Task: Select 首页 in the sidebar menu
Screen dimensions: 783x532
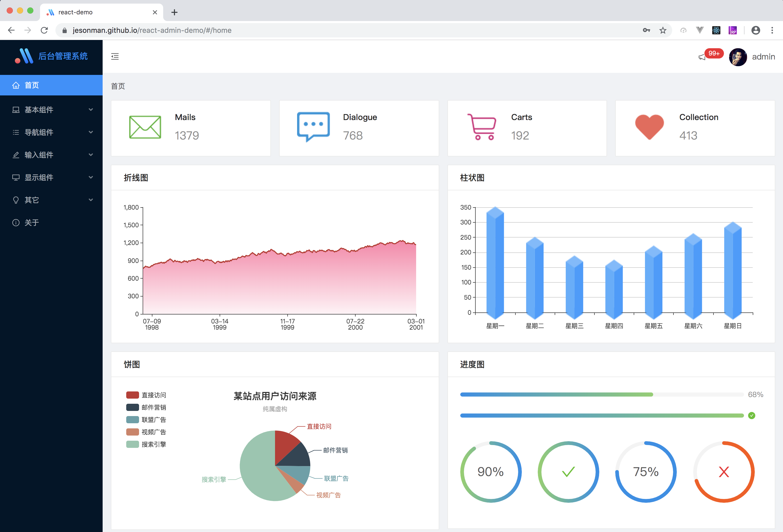Action: 32,85
